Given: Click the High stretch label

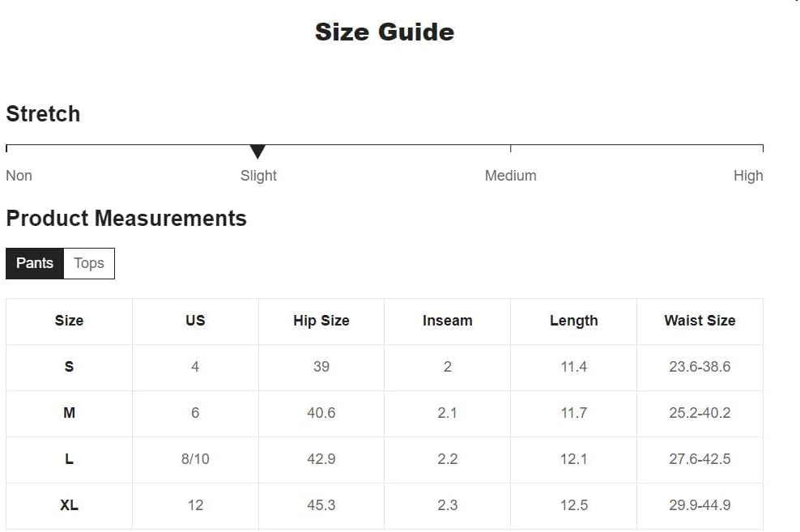Looking at the screenshot, I should (748, 176).
